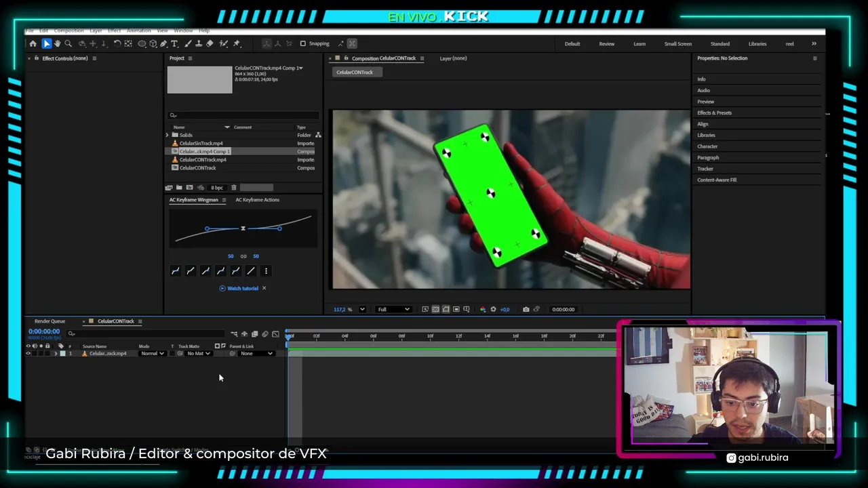Click left handle of Keyframe Wingman curve

(207, 229)
